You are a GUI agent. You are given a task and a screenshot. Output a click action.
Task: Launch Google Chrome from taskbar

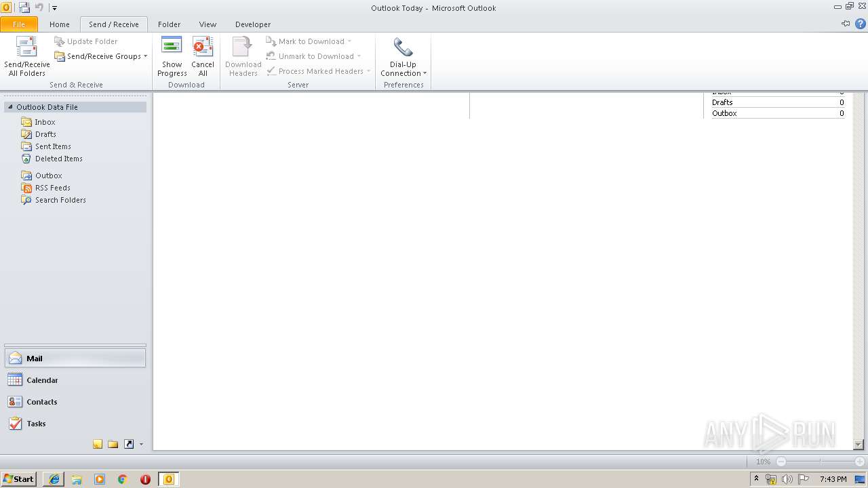coord(123,479)
